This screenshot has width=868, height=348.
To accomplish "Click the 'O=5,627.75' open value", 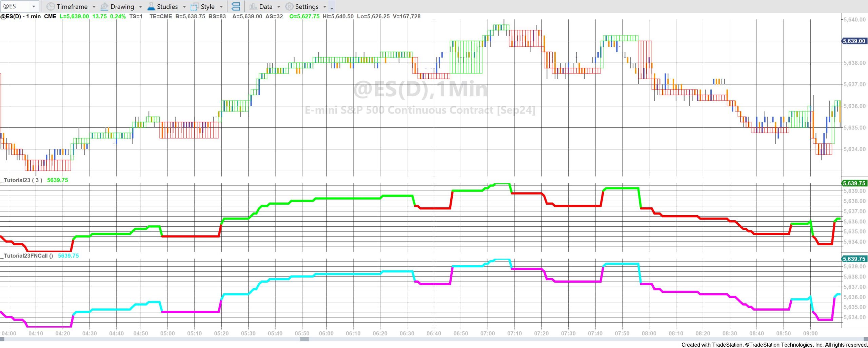I will coord(304,16).
